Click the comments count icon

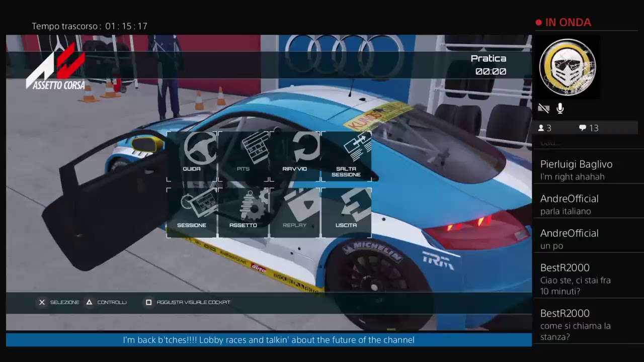click(x=583, y=128)
